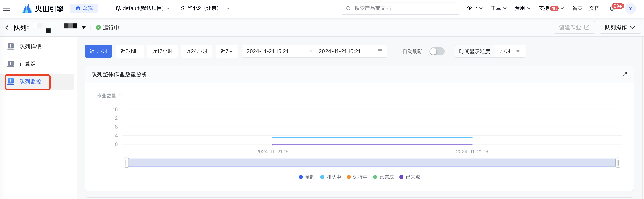The width and height of the screenshot is (644, 199).
Task: Click the chart icon beside 队列监控
Action: (x=10, y=81)
